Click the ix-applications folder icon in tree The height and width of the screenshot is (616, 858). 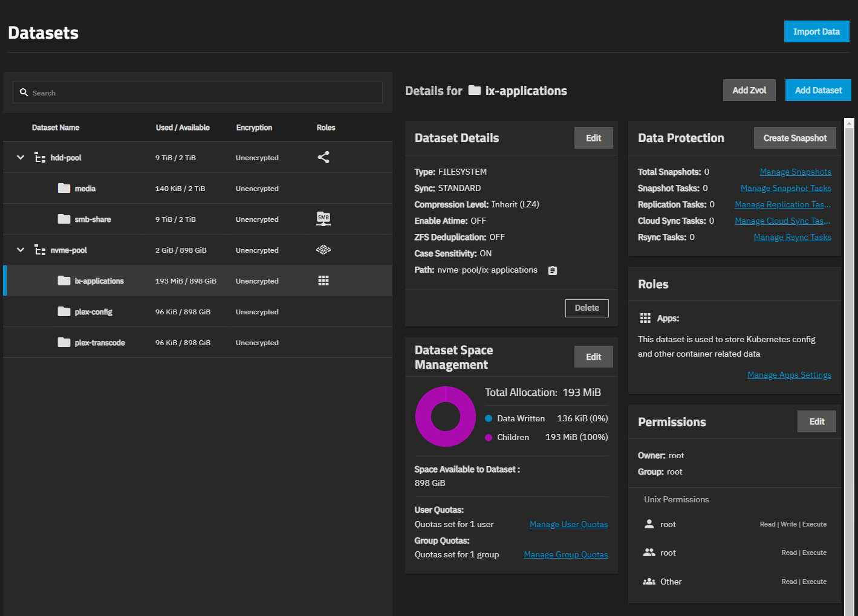point(64,280)
